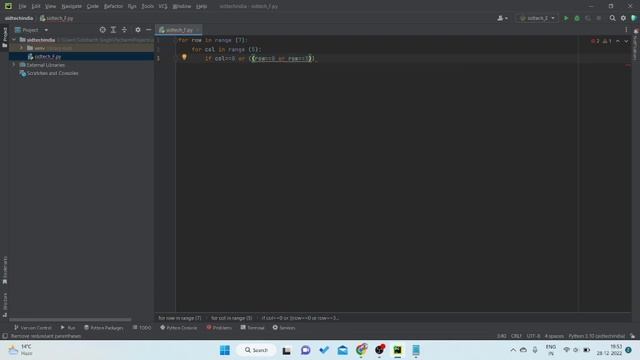Open the Terminal tool window

(x=252, y=327)
